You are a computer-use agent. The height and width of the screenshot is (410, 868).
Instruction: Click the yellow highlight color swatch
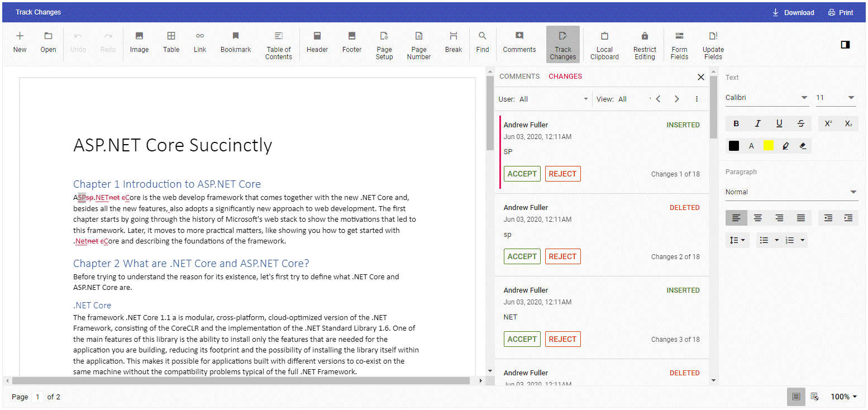point(769,146)
